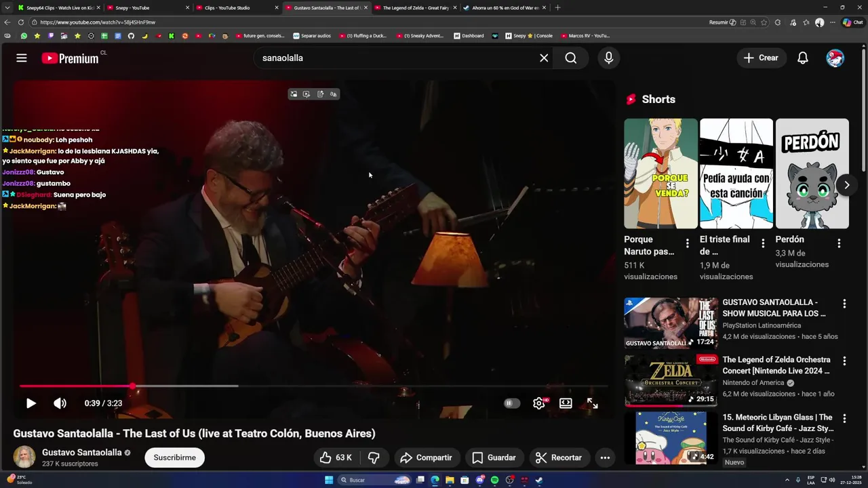Viewport: 868px width, 488px height.
Task: Click the Spotify taskbar icon
Action: tap(494, 480)
